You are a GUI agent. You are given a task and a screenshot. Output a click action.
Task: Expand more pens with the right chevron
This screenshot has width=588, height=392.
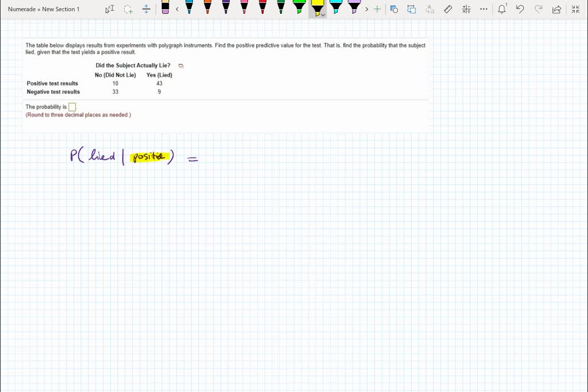366,9
